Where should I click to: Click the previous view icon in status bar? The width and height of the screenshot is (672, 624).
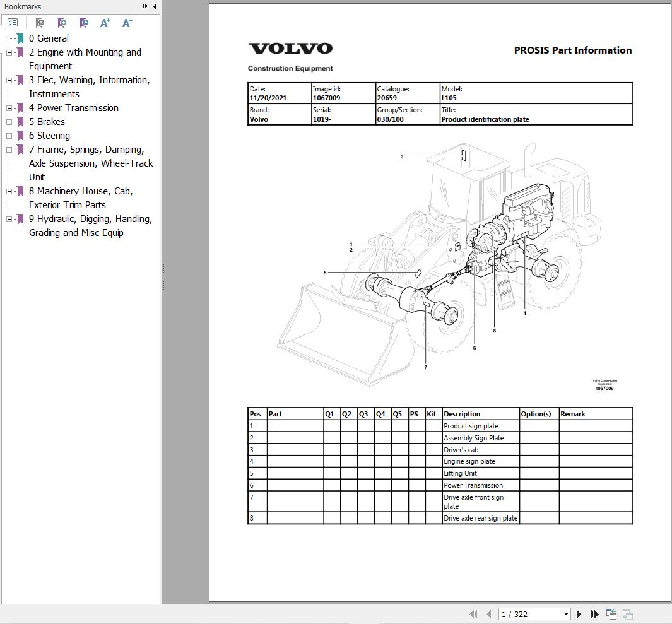[x=611, y=614]
